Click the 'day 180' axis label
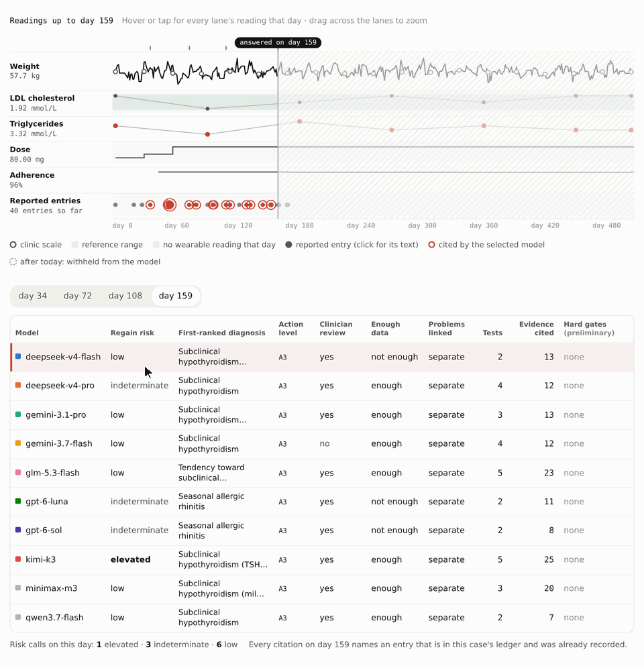Screen dimensions: 644x668 [x=299, y=225]
